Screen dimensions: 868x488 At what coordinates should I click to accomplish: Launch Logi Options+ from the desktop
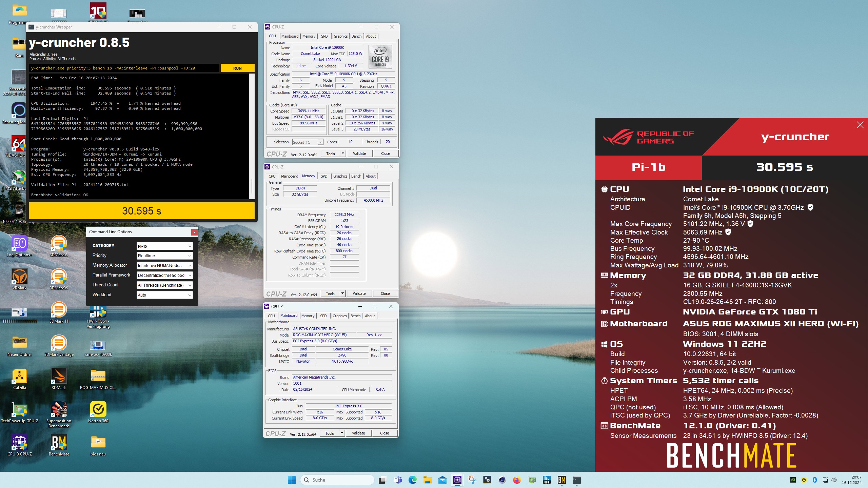[20, 246]
